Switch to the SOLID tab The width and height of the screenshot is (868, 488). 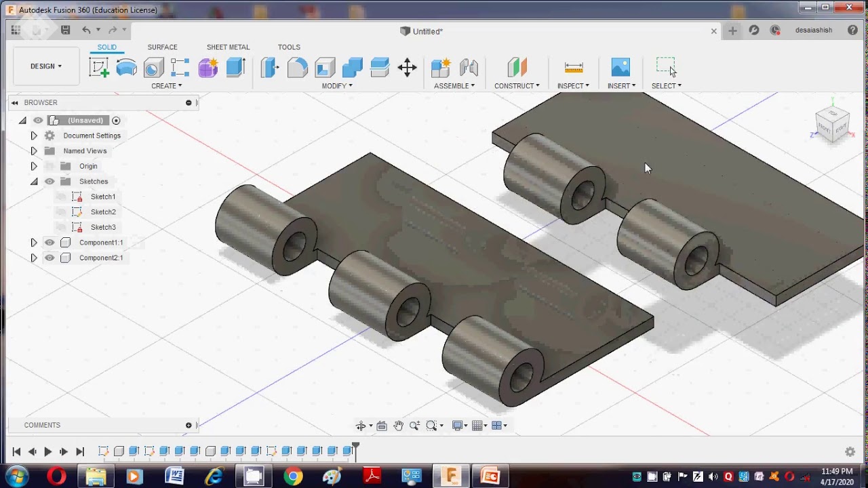pyautogui.click(x=106, y=47)
